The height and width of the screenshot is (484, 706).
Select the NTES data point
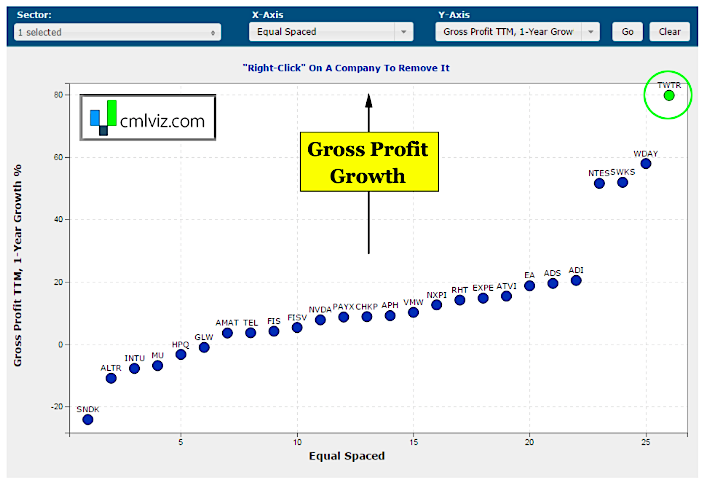(599, 183)
